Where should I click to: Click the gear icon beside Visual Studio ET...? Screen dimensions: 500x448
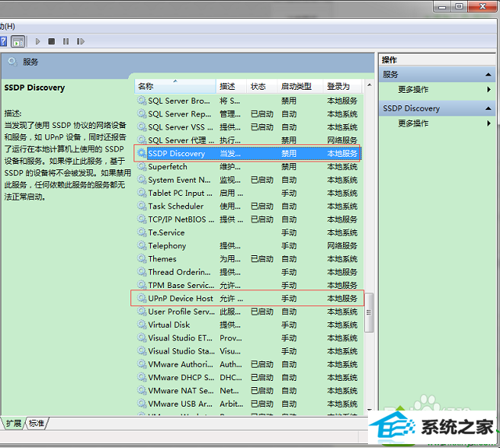click(141, 338)
